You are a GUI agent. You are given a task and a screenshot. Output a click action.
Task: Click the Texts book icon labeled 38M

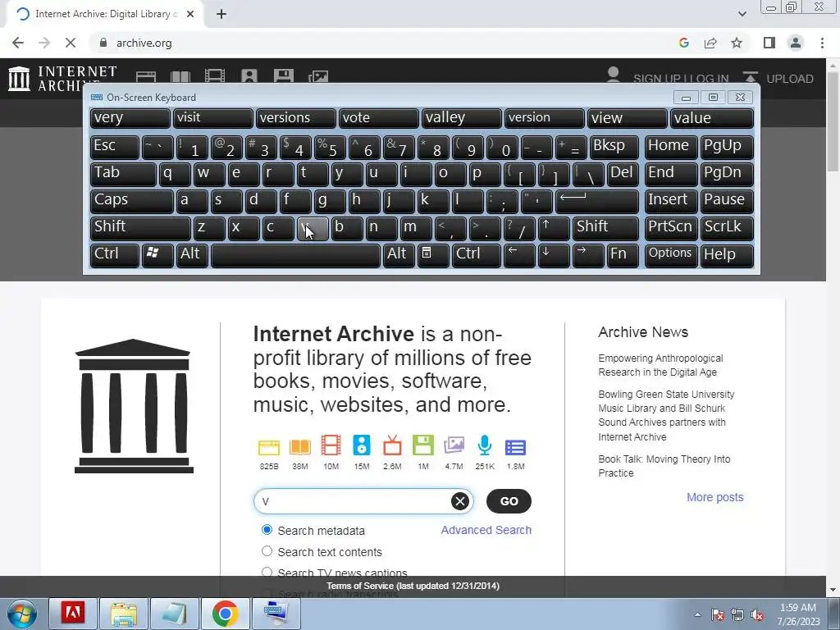click(300, 447)
